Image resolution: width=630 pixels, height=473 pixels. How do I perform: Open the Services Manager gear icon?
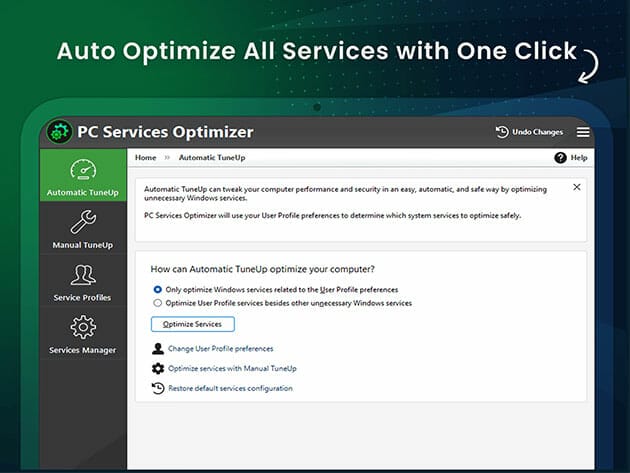point(83,328)
